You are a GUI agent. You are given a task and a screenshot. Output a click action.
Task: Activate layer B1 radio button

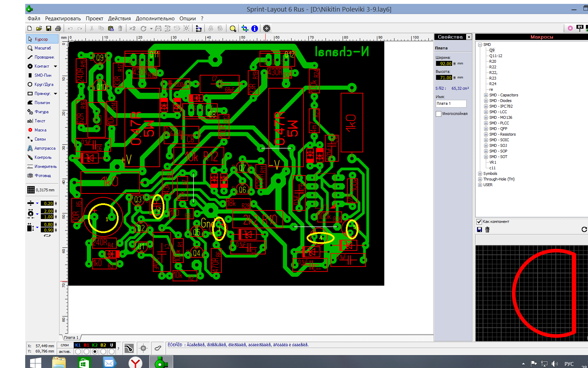(x=86, y=352)
